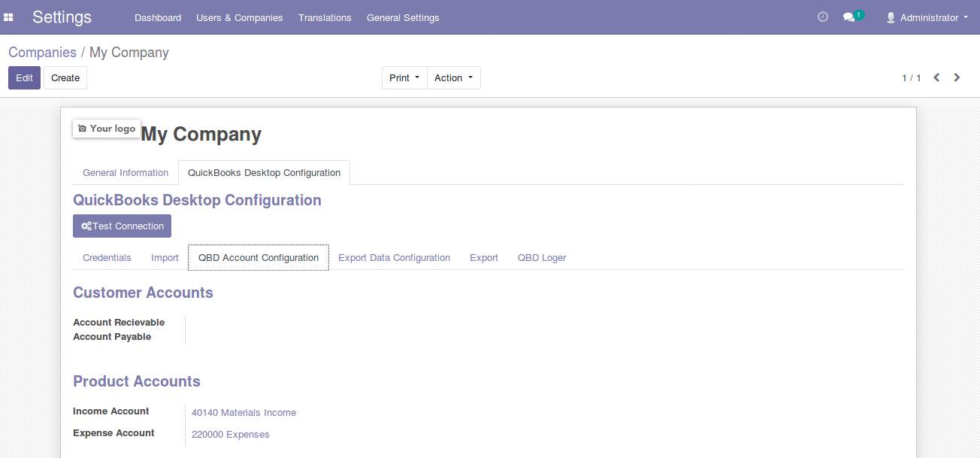Expand the Action dropdown
Image resolution: width=980 pixels, height=458 pixels.
coord(454,78)
